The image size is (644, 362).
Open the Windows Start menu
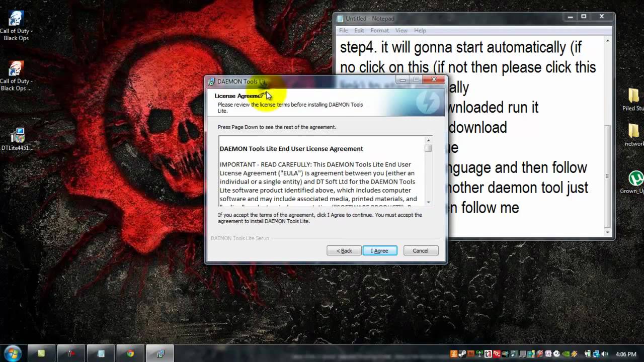click(x=12, y=353)
